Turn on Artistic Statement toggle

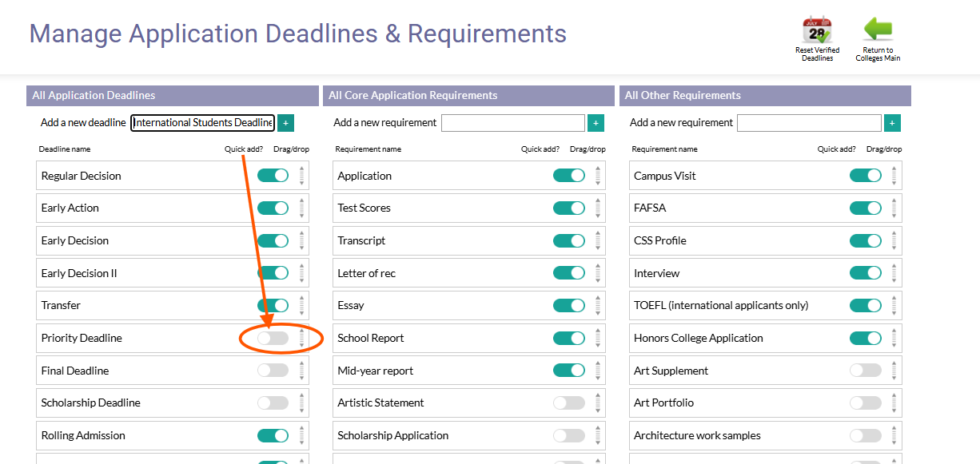[569, 403]
